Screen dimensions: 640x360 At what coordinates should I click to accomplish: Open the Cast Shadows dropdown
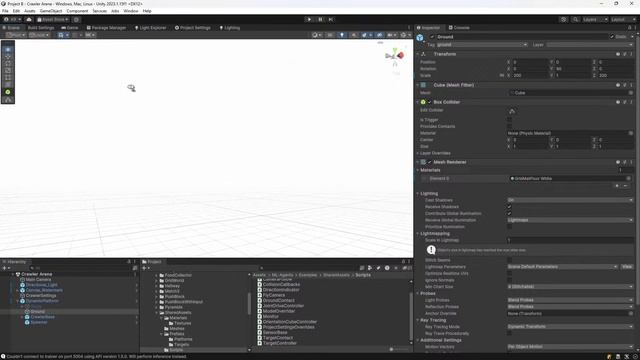pos(570,200)
